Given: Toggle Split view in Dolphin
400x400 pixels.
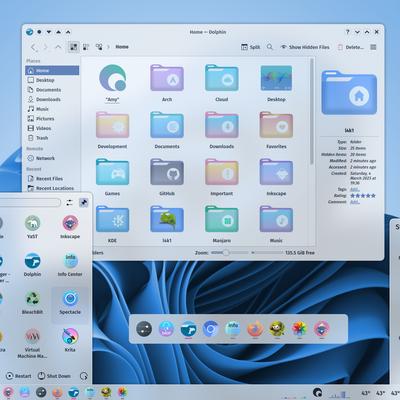Looking at the screenshot, I should (x=250, y=47).
